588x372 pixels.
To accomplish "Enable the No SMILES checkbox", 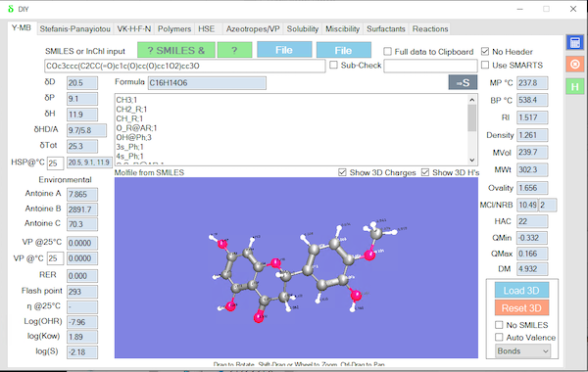I will [x=499, y=325].
